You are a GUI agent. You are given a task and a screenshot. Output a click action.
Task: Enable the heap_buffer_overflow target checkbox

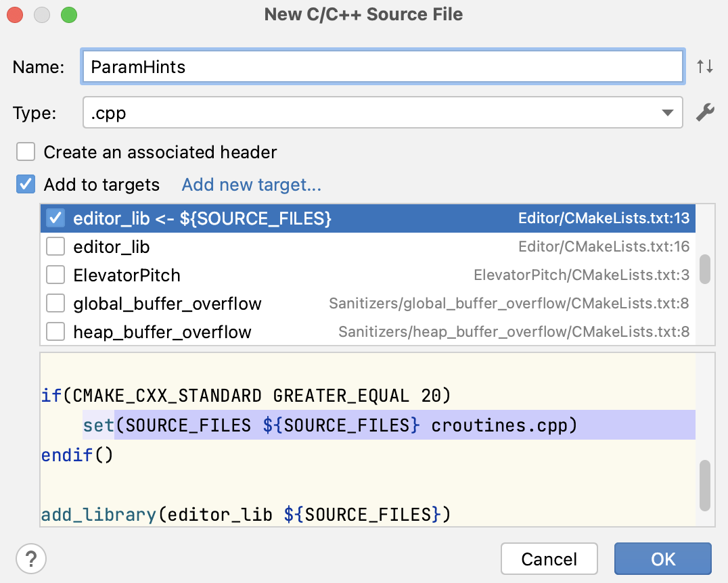[56, 331]
